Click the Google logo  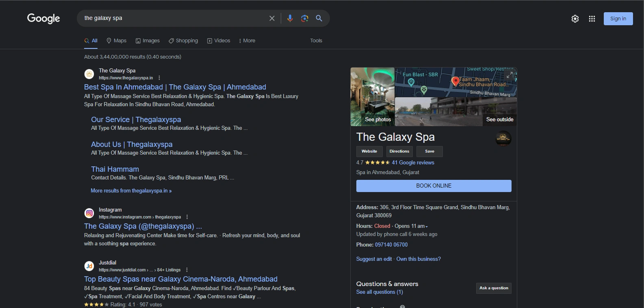[x=43, y=18]
